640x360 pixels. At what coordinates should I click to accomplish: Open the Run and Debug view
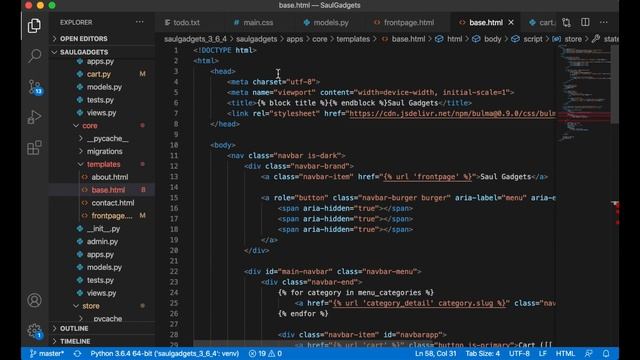pyautogui.click(x=34, y=117)
